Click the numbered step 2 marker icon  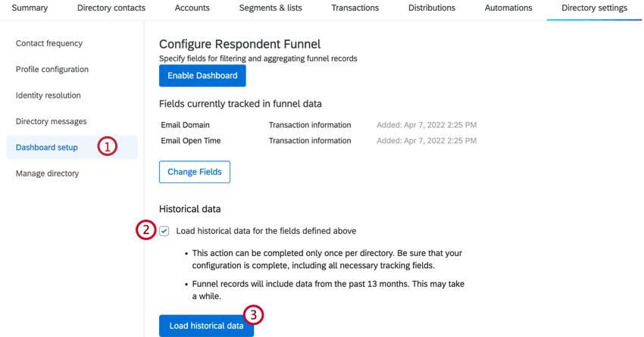[x=145, y=229]
